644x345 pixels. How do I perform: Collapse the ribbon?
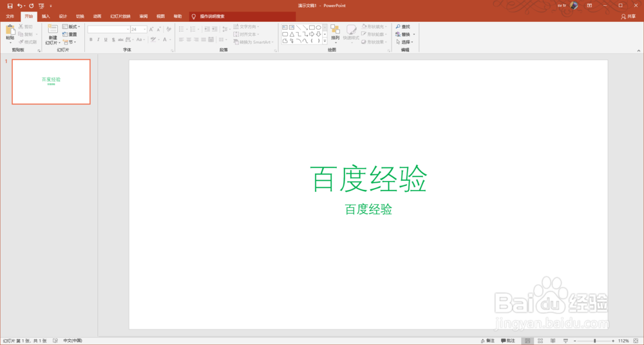[x=639, y=50]
